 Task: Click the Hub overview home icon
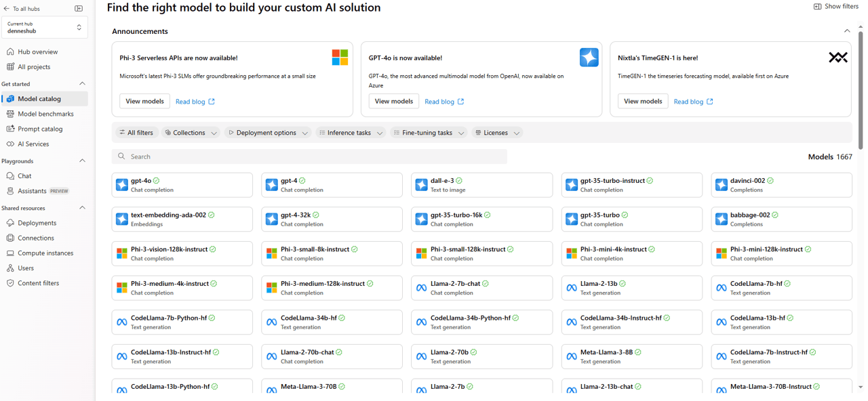(10, 51)
